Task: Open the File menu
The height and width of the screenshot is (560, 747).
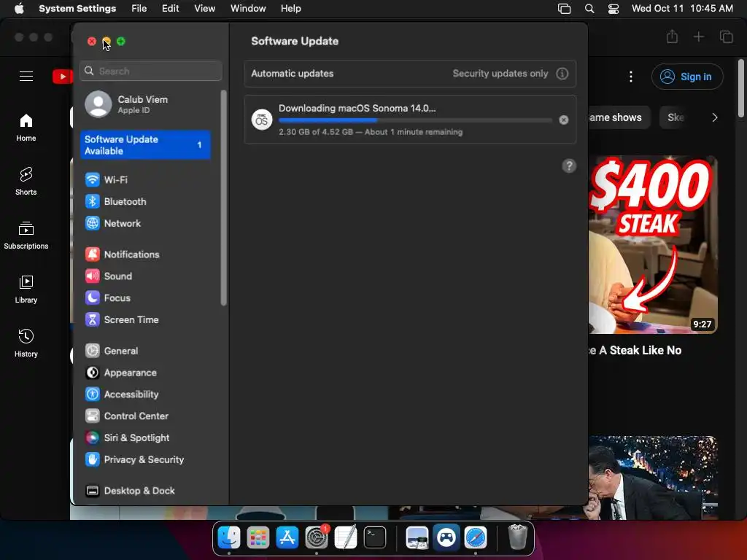Action: pos(139,9)
